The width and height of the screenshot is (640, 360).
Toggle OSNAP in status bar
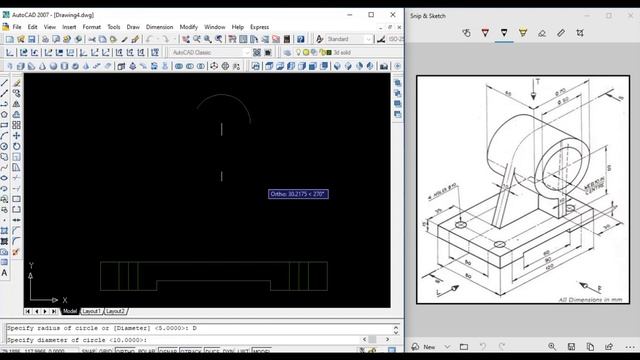[167, 351]
